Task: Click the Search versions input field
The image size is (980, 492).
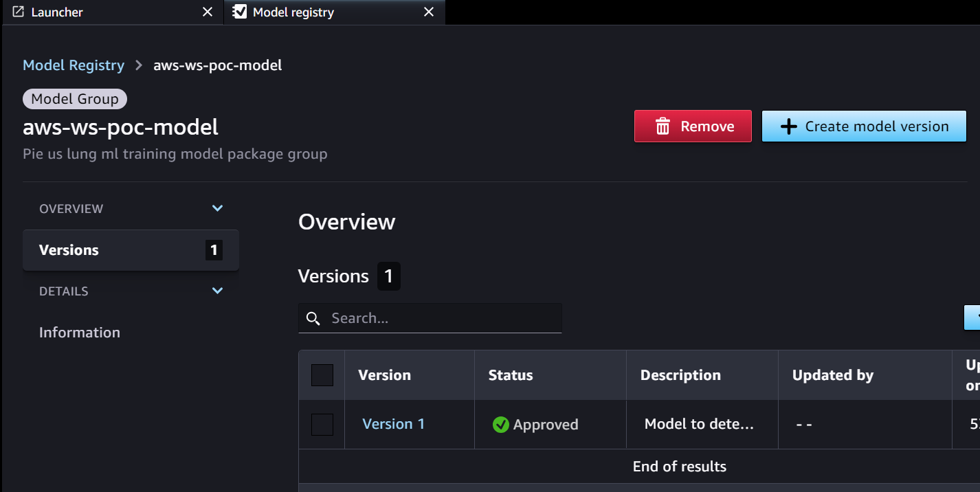Action: click(x=430, y=318)
